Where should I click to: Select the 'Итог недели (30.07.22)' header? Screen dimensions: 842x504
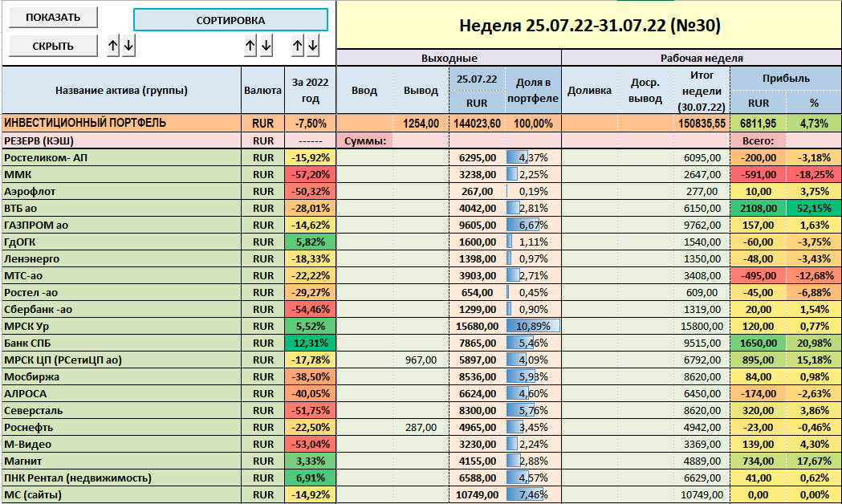702,90
